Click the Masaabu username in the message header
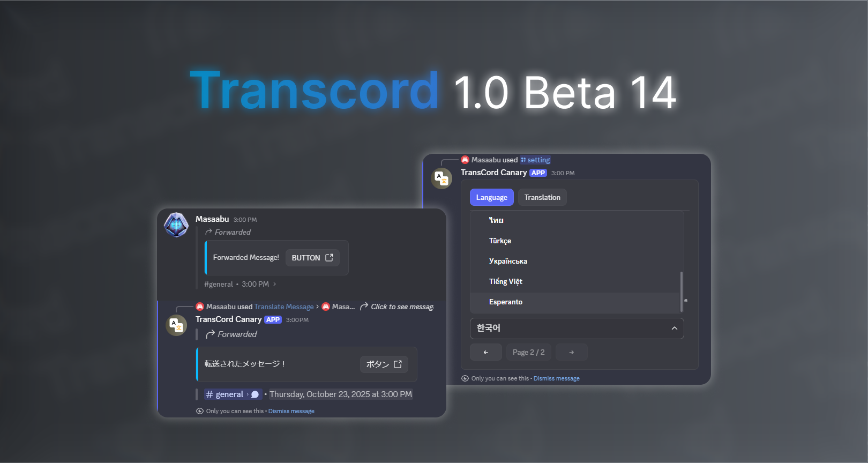Viewport: 868px width, 463px height. tap(212, 219)
